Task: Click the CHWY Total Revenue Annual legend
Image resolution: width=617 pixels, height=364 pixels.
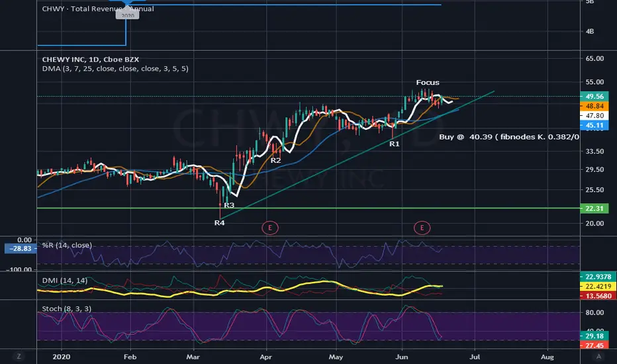Action: pyautogui.click(x=98, y=9)
